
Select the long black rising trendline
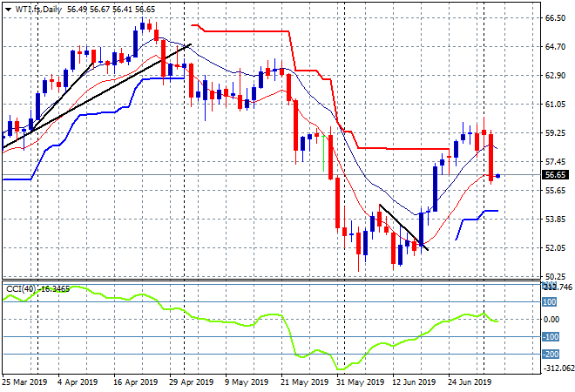(97, 97)
